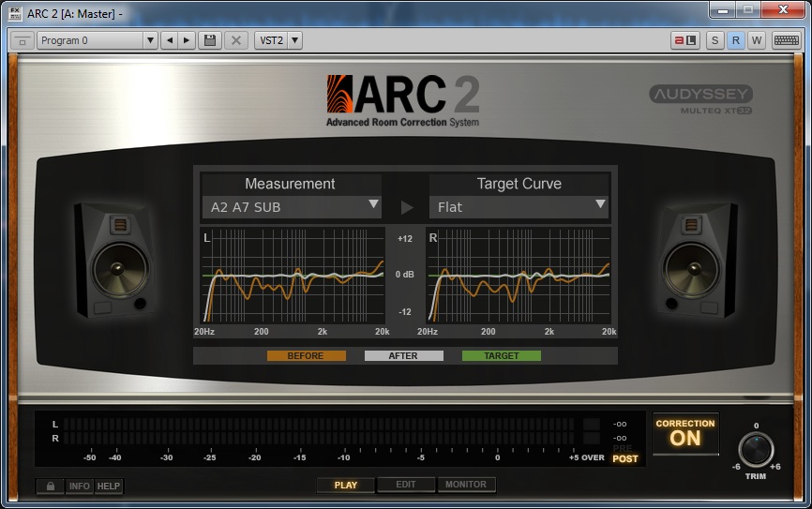Click the play arrow between the dropdowns
This screenshot has height=509, width=812.
406,207
